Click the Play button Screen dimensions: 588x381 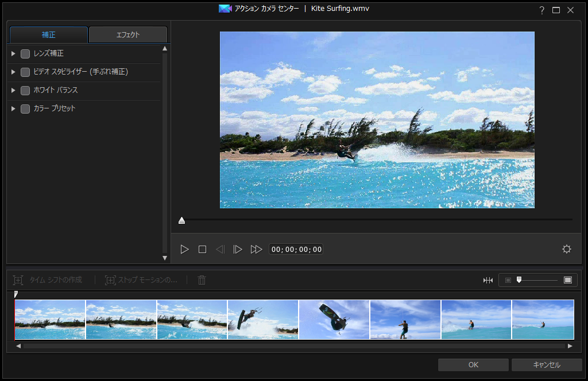(184, 250)
